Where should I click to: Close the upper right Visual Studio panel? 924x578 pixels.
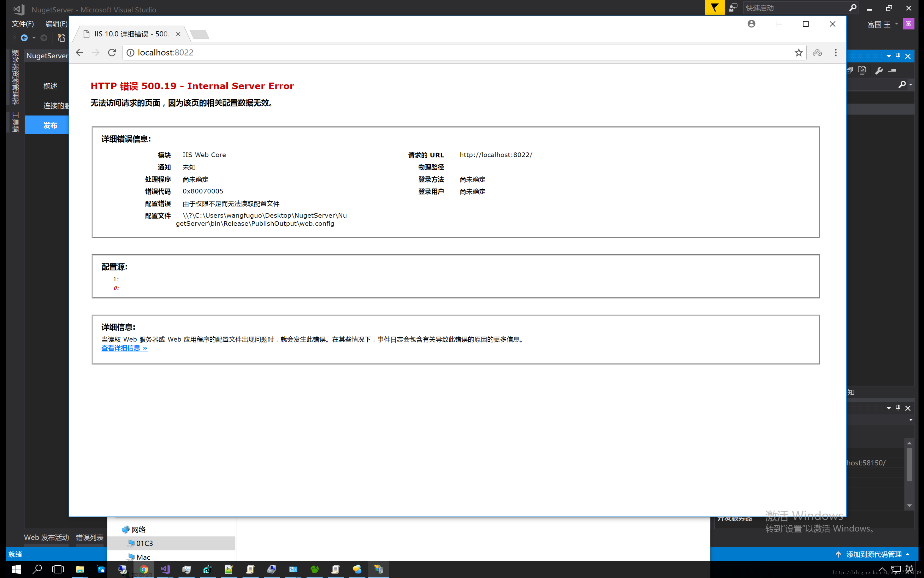[908, 56]
